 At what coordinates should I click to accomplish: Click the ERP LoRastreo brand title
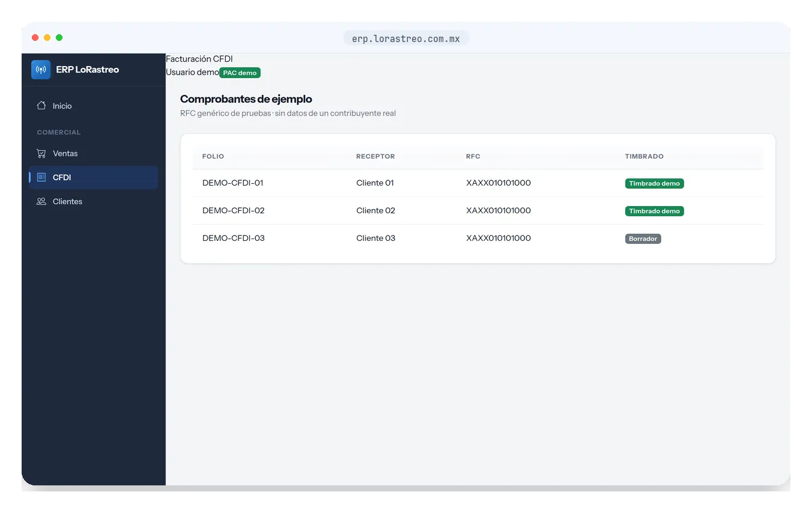point(88,70)
